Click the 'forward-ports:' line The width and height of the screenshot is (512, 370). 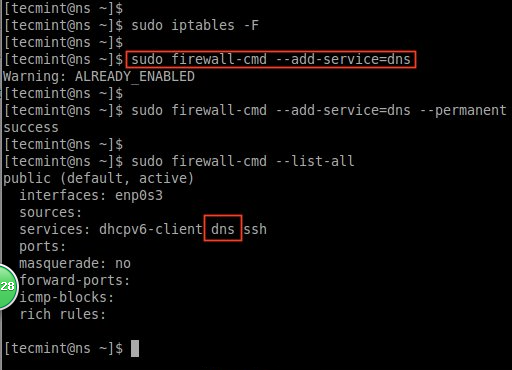point(75,280)
